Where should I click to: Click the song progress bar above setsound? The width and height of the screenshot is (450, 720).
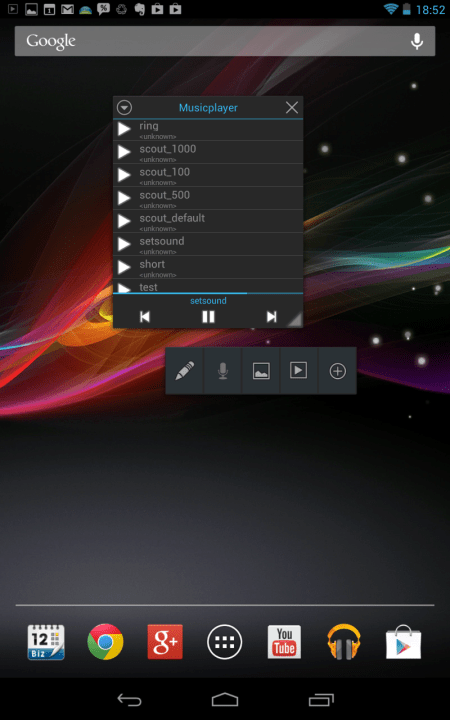(208, 293)
